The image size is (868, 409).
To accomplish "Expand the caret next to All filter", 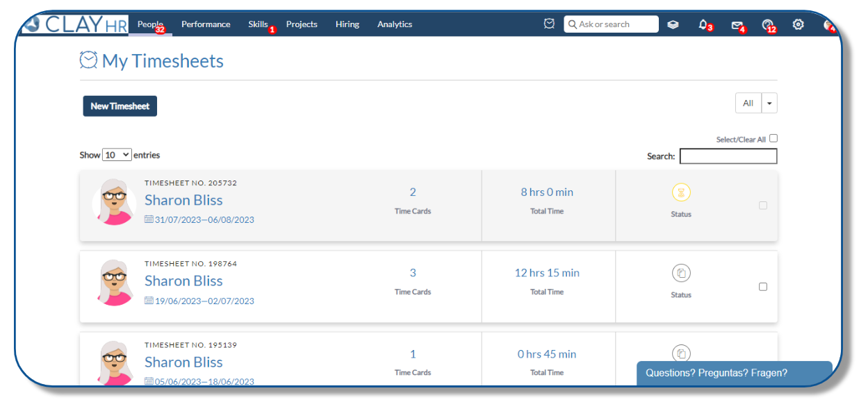I will [769, 103].
